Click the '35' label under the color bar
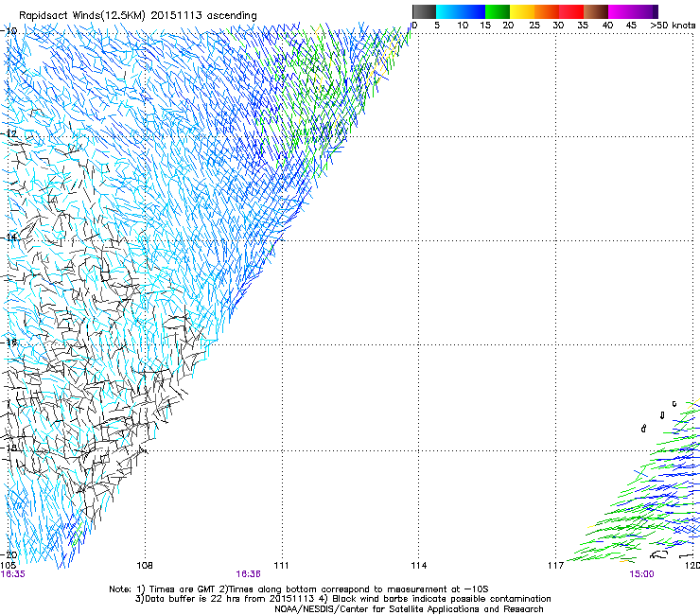The height and width of the screenshot is (615, 700). point(583,26)
